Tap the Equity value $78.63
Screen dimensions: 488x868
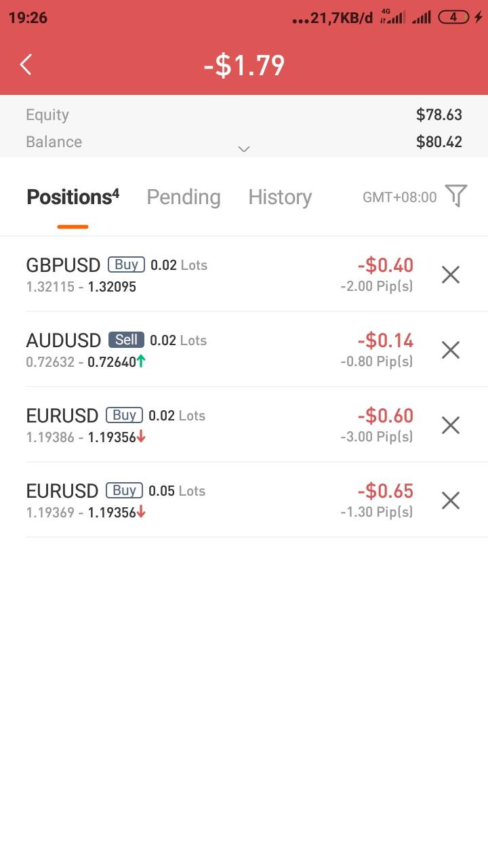pyautogui.click(x=439, y=115)
